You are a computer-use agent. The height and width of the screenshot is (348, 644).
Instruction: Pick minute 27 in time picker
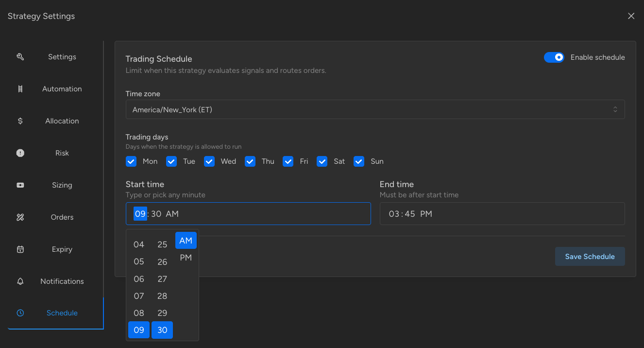pyautogui.click(x=162, y=279)
